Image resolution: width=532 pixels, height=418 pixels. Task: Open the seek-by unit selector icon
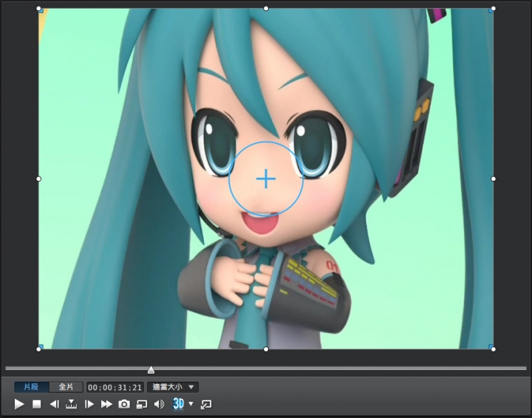(71, 404)
